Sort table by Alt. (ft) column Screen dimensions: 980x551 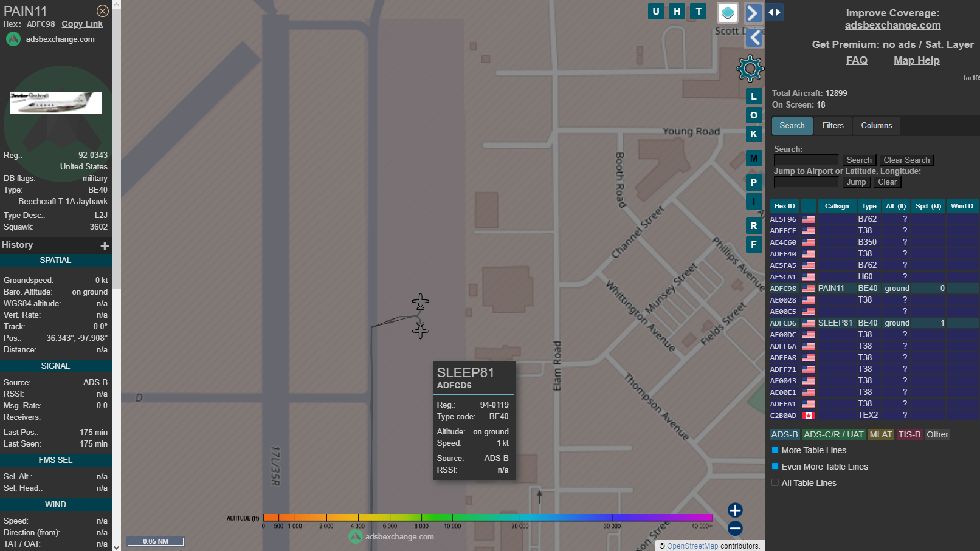coord(896,206)
